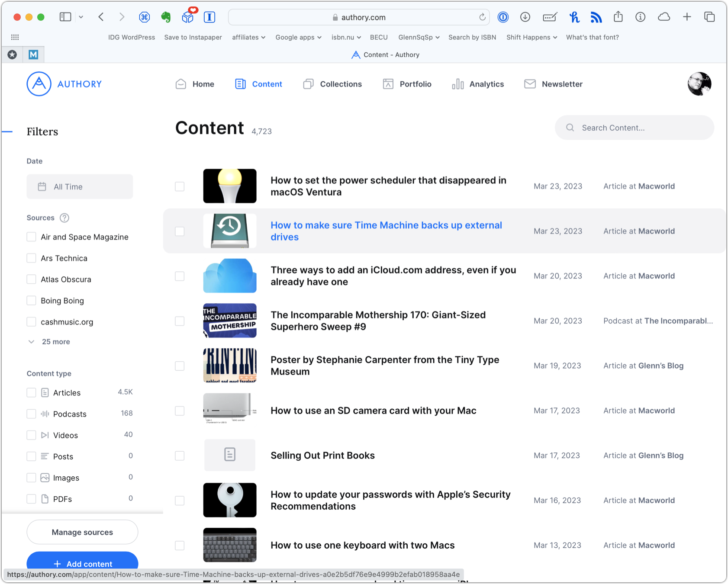Viewport: 728px width, 584px height.
Task: Go forward with the Safari forward arrow
Action: (122, 17)
